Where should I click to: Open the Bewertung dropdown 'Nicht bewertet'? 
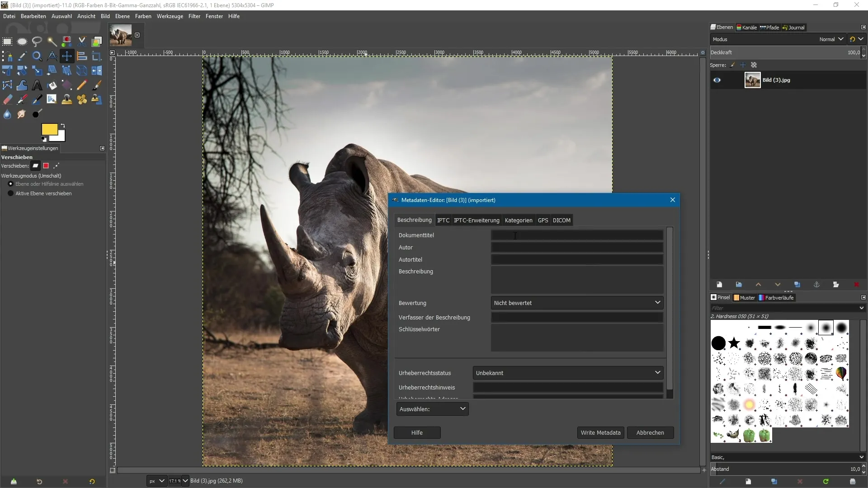(x=577, y=303)
